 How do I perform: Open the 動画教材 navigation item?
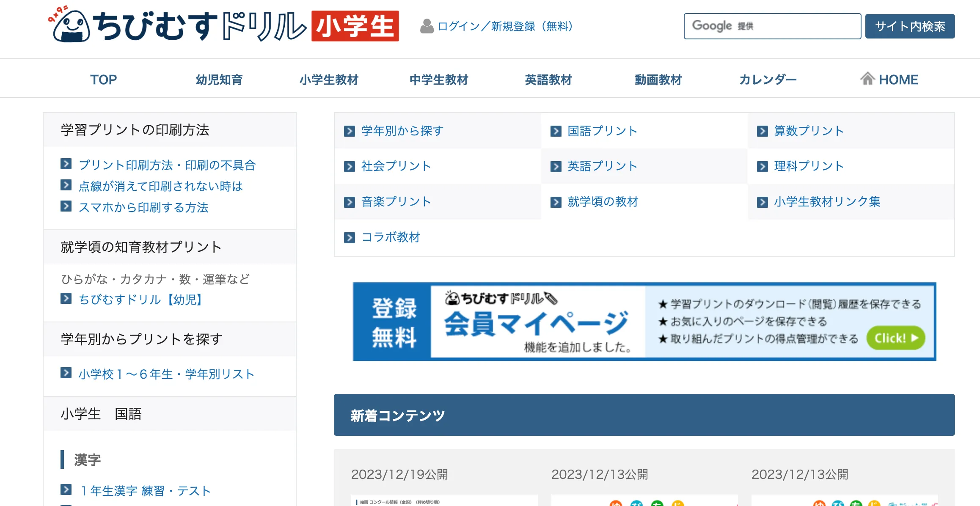(658, 80)
